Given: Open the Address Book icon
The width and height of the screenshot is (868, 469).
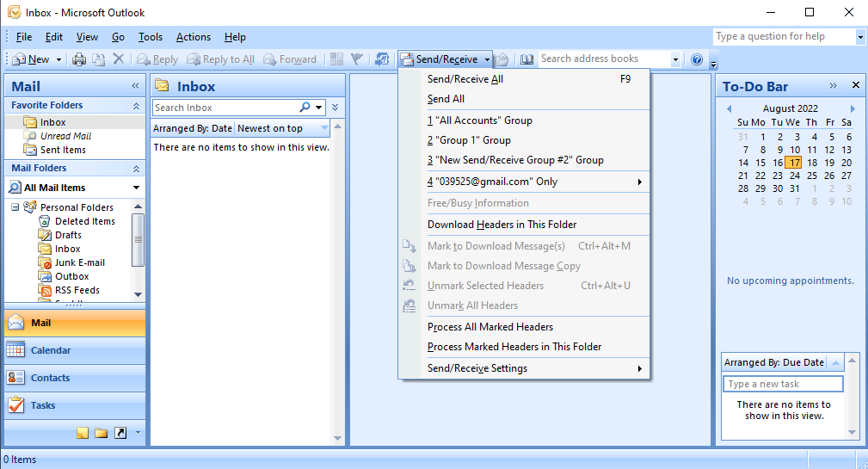Looking at the screenshot, I should coord(527,59).
